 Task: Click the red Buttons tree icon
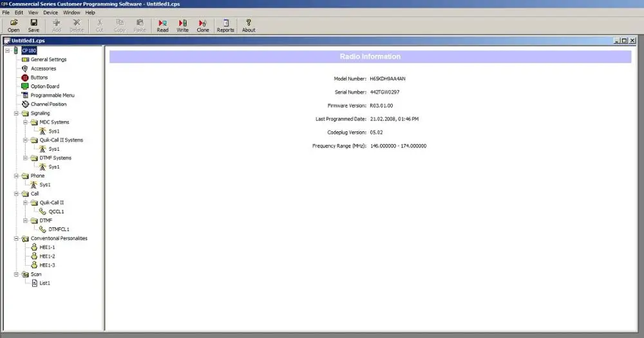(x=25, y=78)
